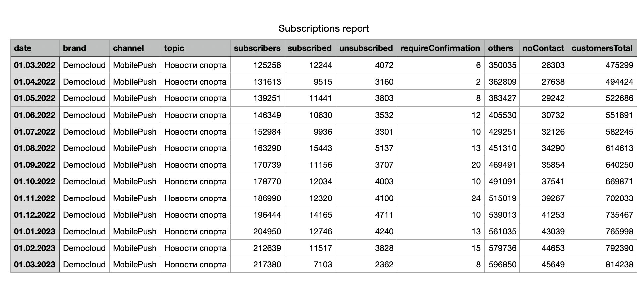
Task: Click the date cell 01.02.2023
Action: coord(35,248)
